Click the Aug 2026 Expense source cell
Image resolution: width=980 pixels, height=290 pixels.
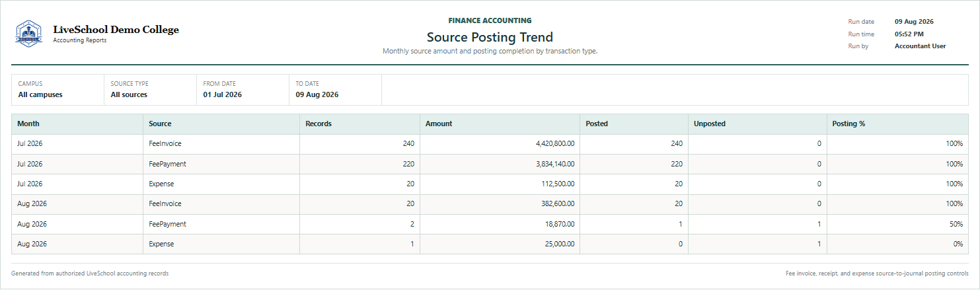pyautogui.click(x=221, y=244)
